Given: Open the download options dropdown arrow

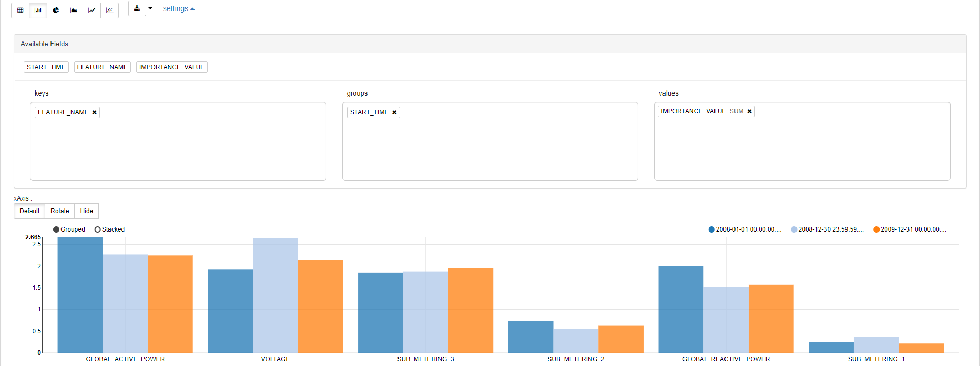Looking at the screenshot, I should pyautogui.click(x=150, y=8).
